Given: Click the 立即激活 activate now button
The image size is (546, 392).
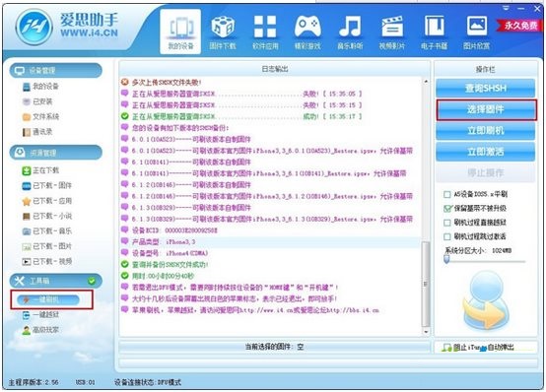Looking at the screenshot, I should pyautogui.click(x=485, y=152).
